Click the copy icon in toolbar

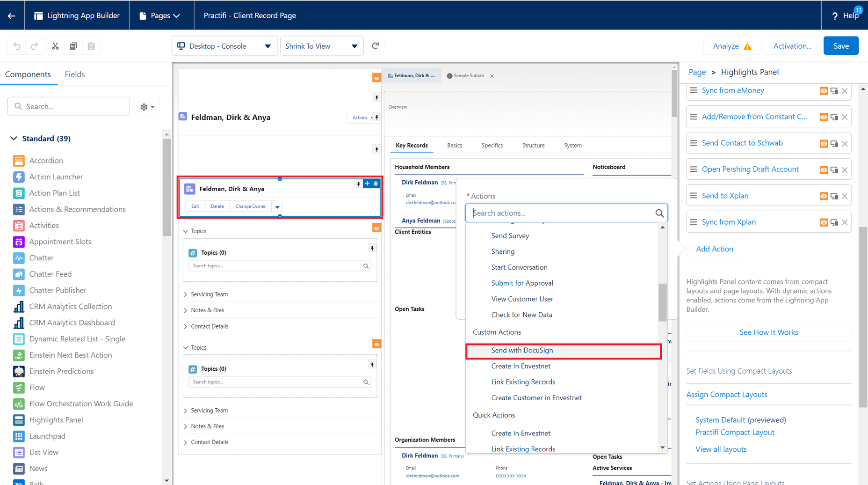coord(73,46)
